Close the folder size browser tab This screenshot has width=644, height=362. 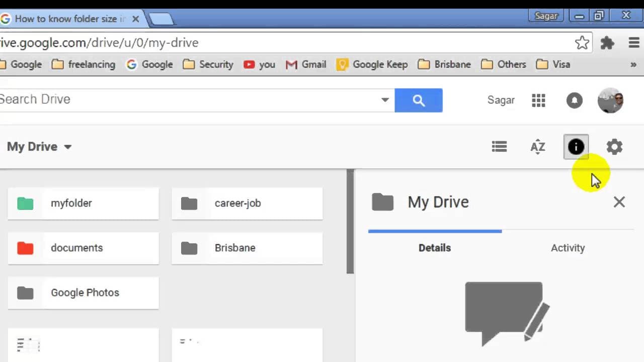tap(135, 19)
